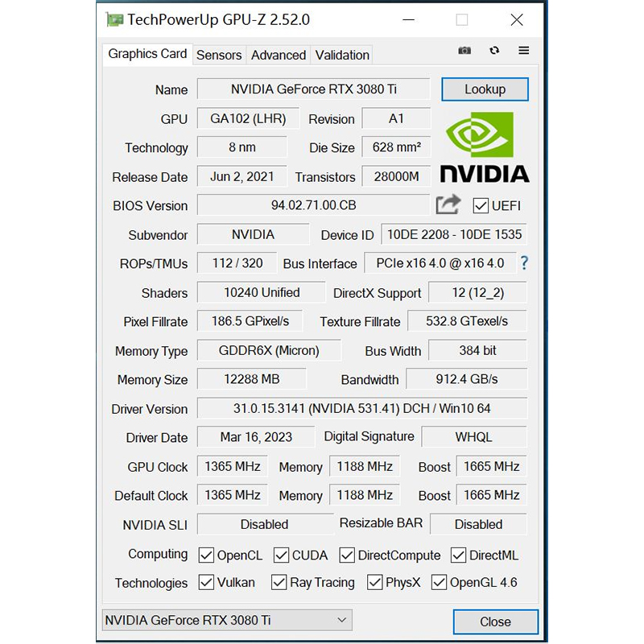Minimize the GPU-Z window
The width and height of the screenshot is (644, 644).
coord(409,19)
